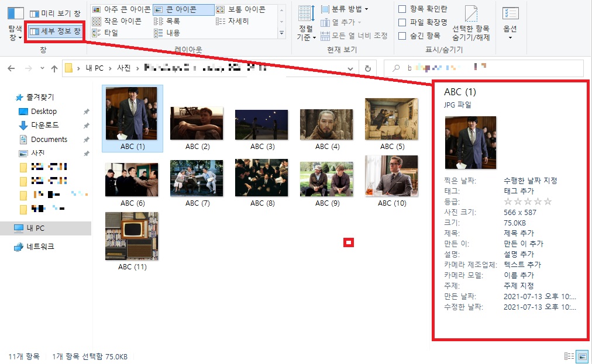Click 모든 열 너비 조정 button
The width and height of the screenshot is (592, 364).
click(x=354, y=36)
